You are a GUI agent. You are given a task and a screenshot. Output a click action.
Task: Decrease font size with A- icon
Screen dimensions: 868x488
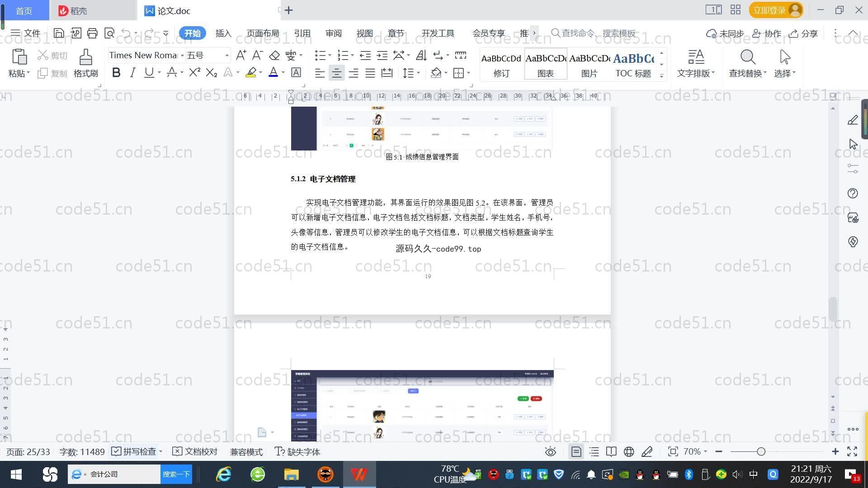pyautogui.click(x=257, y=56)
